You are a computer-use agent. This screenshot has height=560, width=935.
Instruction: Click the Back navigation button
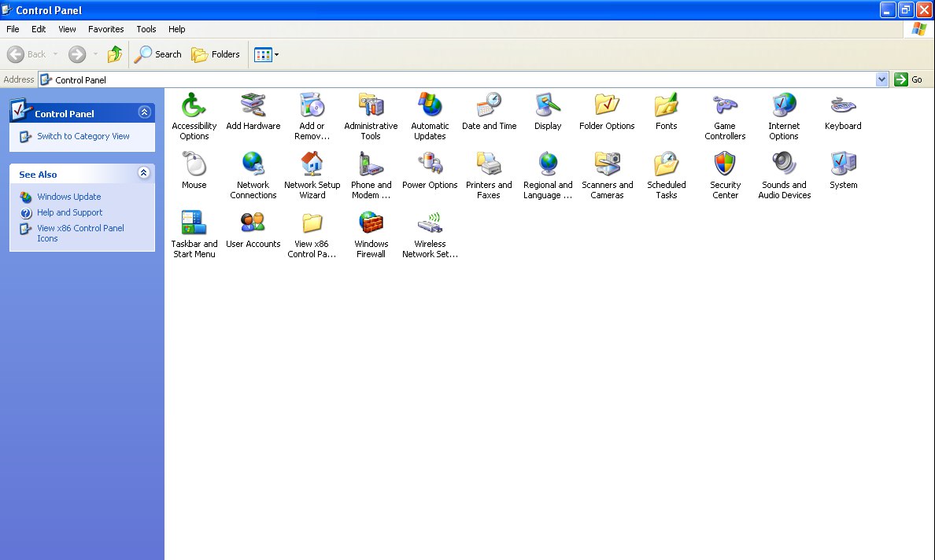27,54
